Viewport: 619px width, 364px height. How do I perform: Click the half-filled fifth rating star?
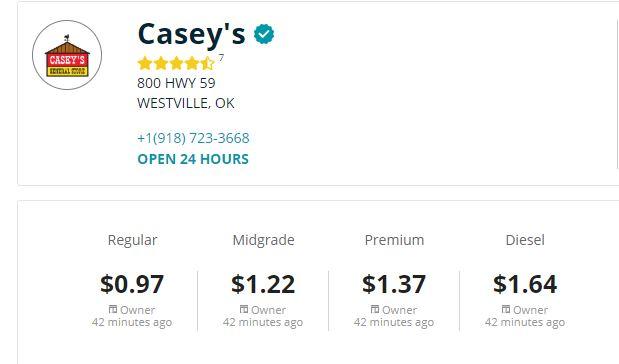click(207, 63)
